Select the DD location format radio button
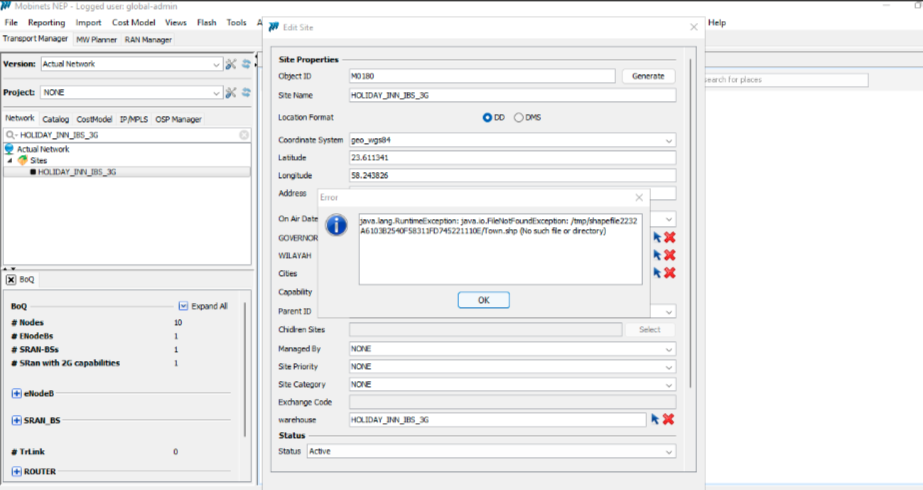Screen dimensions: 923x490 [x=488, y=117]
